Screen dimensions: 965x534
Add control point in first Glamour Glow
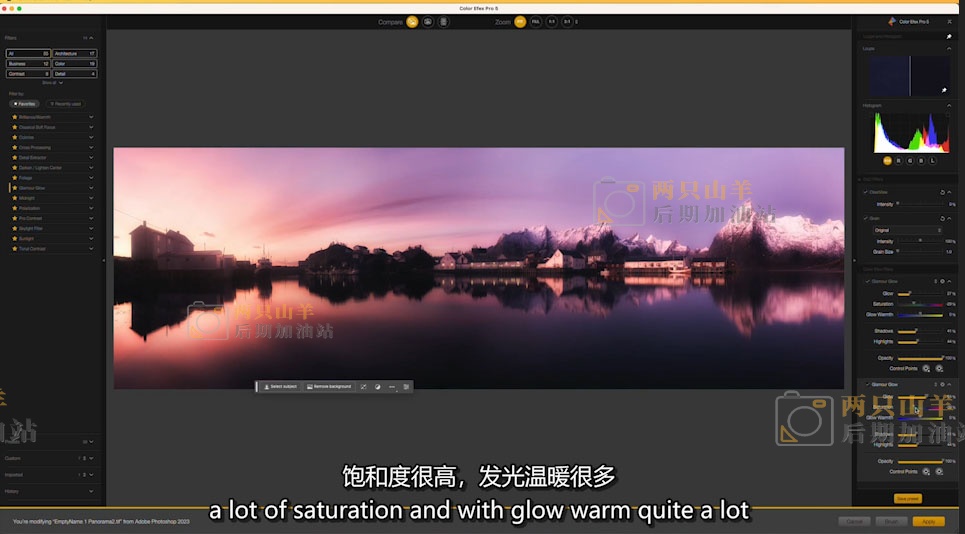926,368
